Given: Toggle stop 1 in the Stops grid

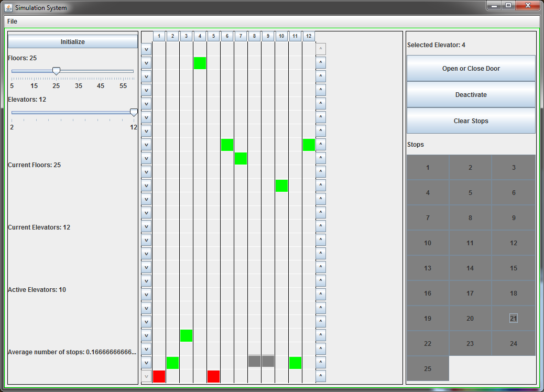Looking at the screenshot, I should (x=428, y=168).
